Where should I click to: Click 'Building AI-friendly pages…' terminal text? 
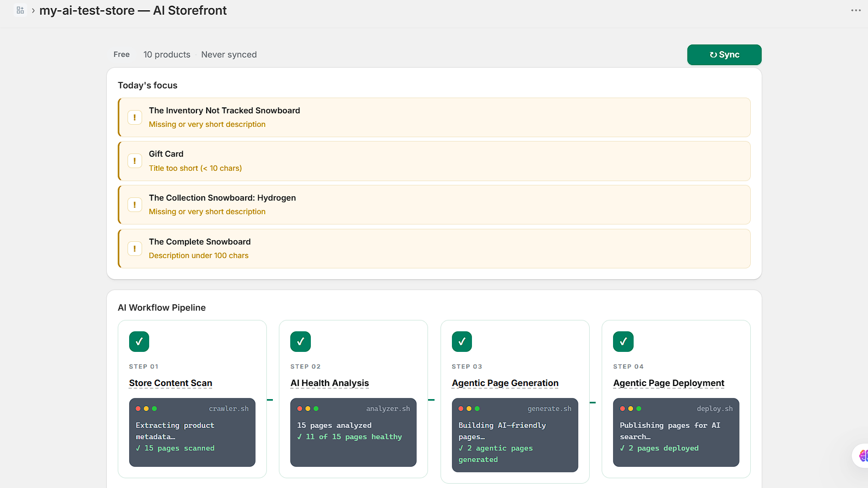pos(502,431)
